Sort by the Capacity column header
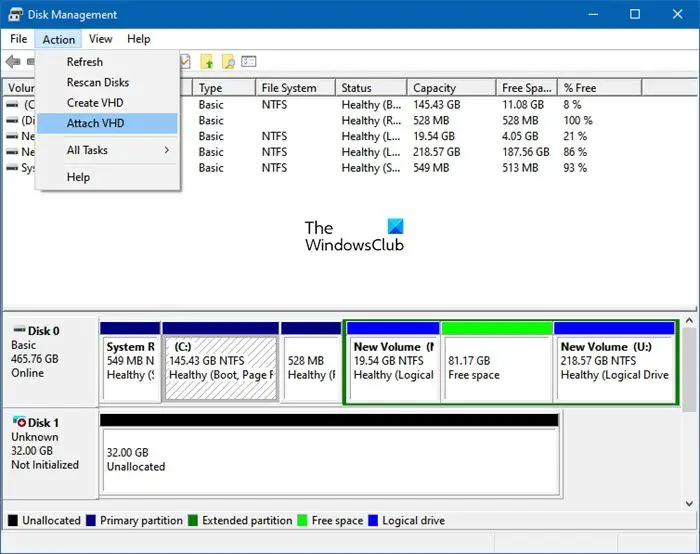This screenshot has height=554, width=700. [x=434, y=88]
